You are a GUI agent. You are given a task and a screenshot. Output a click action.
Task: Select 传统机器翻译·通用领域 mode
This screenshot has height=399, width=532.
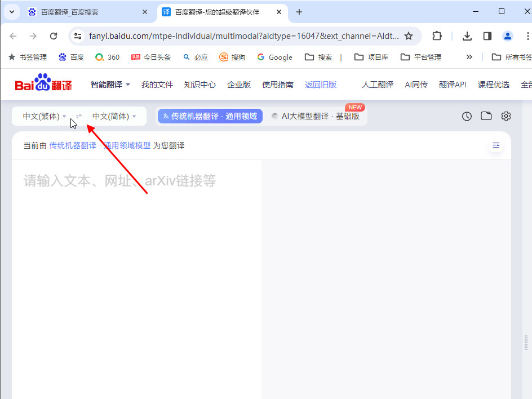coord(210,116)
